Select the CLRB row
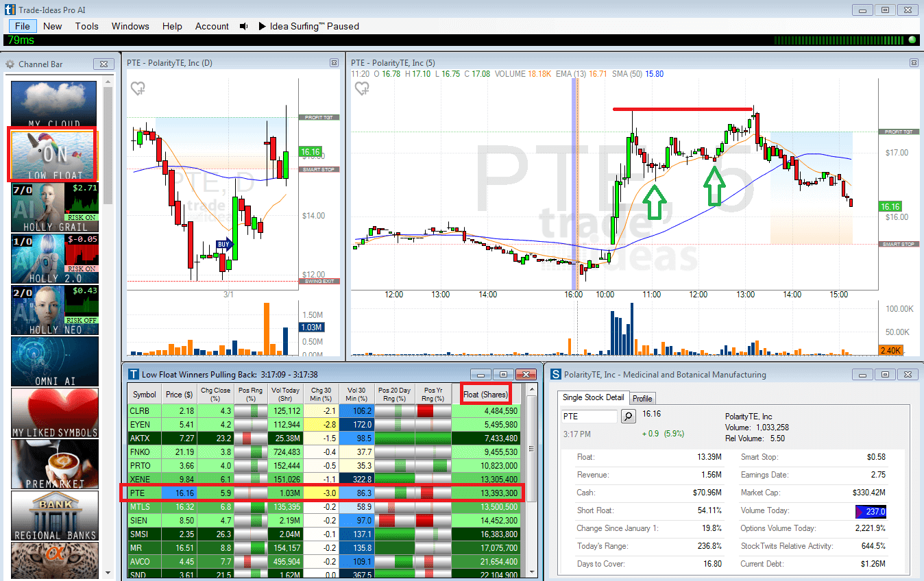The width and height of the screenshot is (924, 581). point(324,411)
